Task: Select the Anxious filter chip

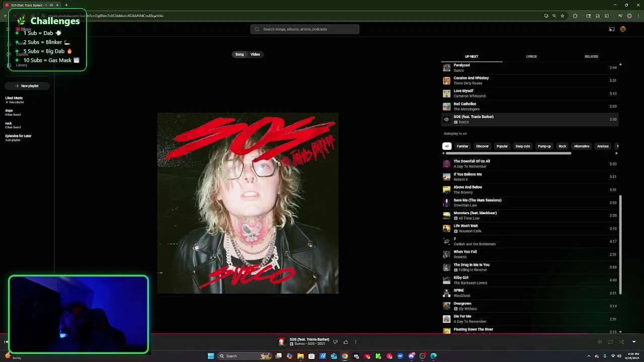Action: (603, 146)
